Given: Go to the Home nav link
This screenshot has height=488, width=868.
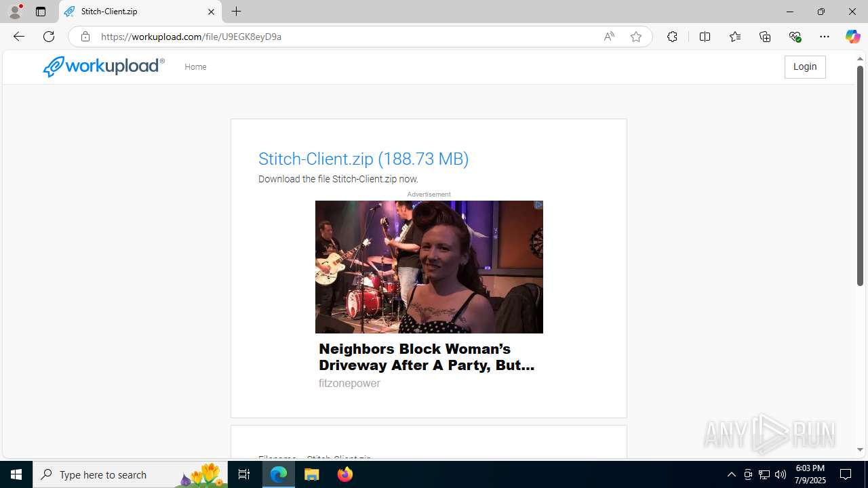Looking at the screenshot, I should tap(195, 66).
